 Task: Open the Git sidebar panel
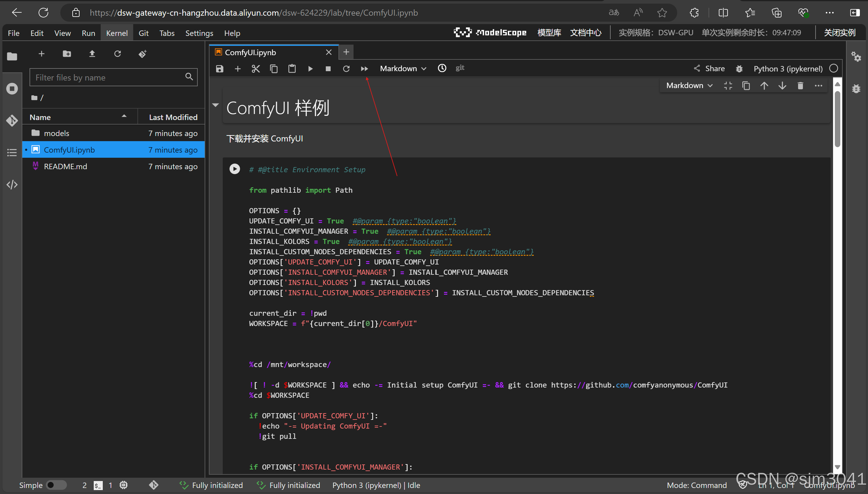point(12,120)
